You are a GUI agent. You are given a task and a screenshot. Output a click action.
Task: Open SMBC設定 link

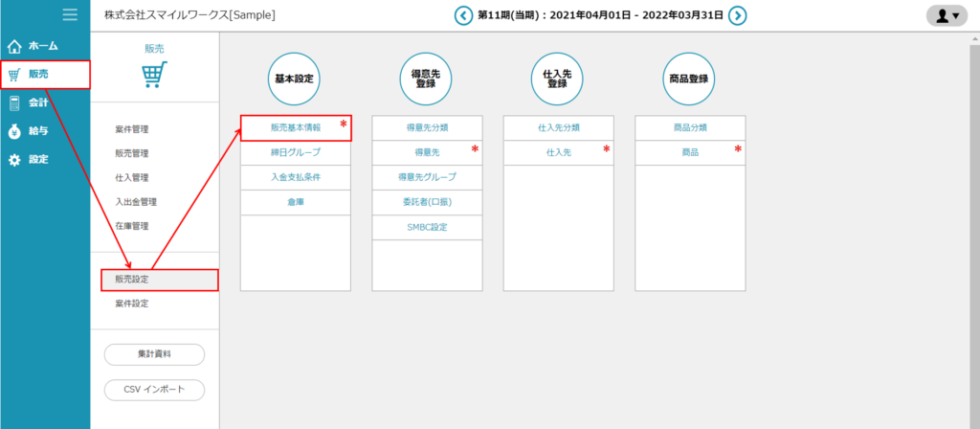[x=427, y=228]
